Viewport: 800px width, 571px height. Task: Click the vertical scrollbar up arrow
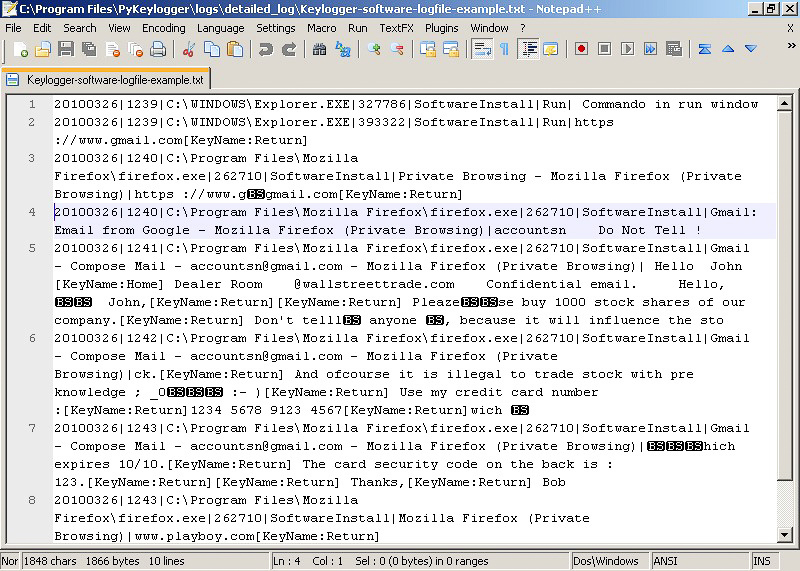(x=784, y=105)
